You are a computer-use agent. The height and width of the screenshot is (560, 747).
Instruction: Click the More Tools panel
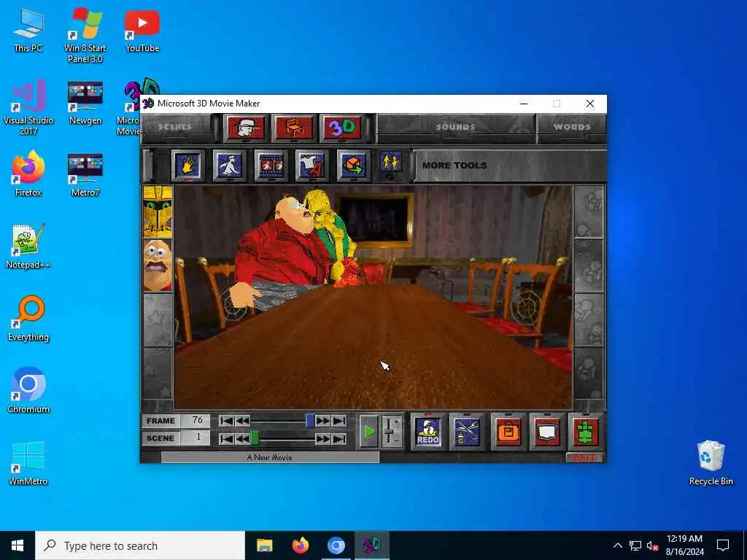point(508,166)
